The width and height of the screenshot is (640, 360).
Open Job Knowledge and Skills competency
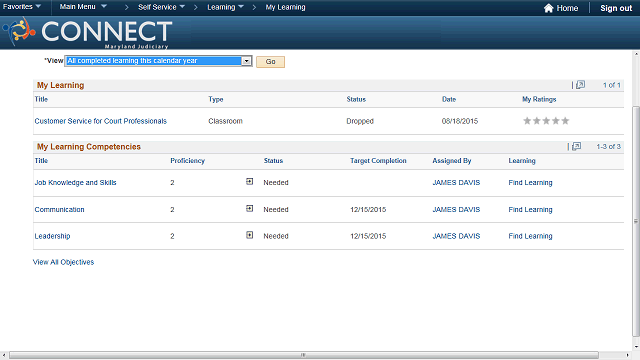point(76,182)
